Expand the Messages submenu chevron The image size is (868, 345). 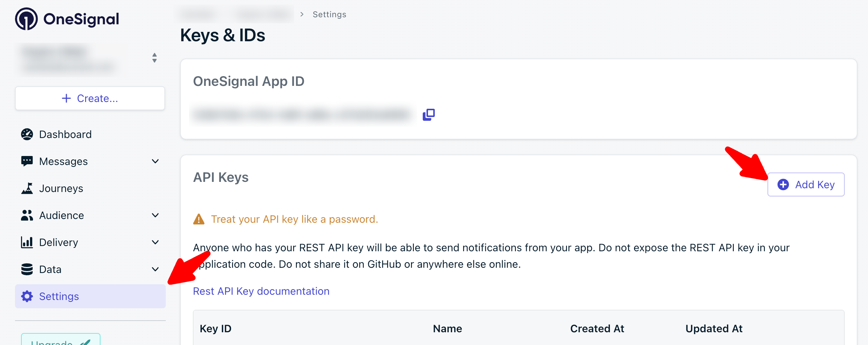point(155,161)
